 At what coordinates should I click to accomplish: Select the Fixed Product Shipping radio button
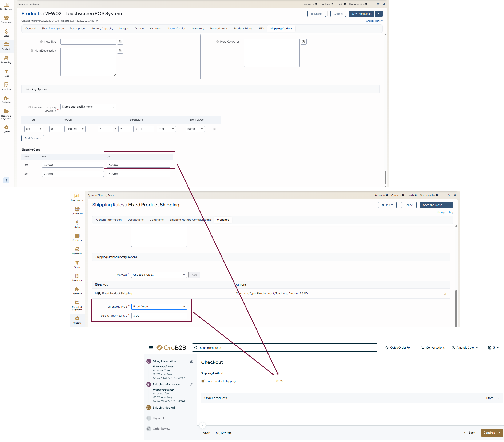coord(203,381)
